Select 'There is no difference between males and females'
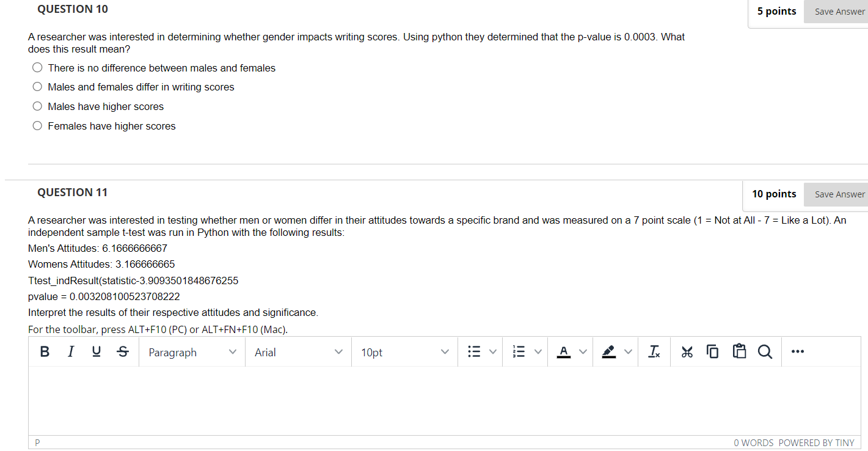This screenshot has height=451, width=868. tap(37, 67)
